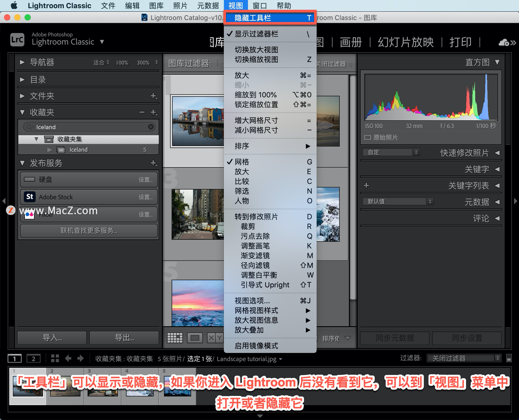Open settings for the hard drive service
This screenshot has height=420, width=519.
[x=145, y=180]
